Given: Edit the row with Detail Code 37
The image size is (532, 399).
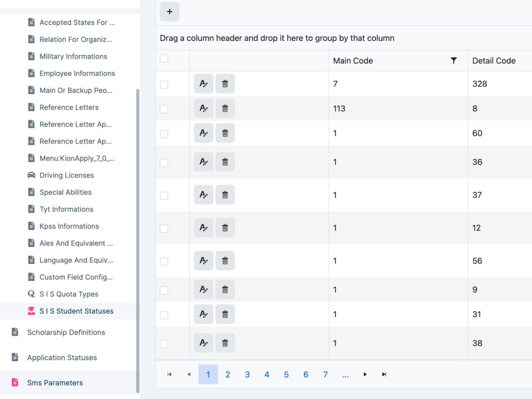Looking at the screenshot, I should (204, 195).
